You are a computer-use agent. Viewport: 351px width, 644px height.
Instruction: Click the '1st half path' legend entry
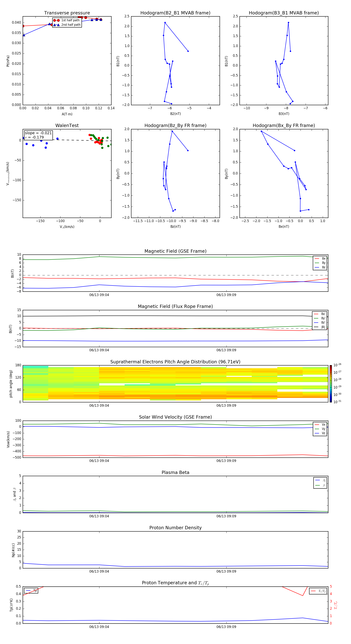(66, 20)
